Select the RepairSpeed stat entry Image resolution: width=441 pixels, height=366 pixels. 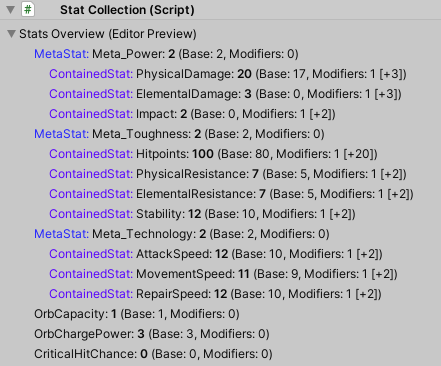(215, 294)
